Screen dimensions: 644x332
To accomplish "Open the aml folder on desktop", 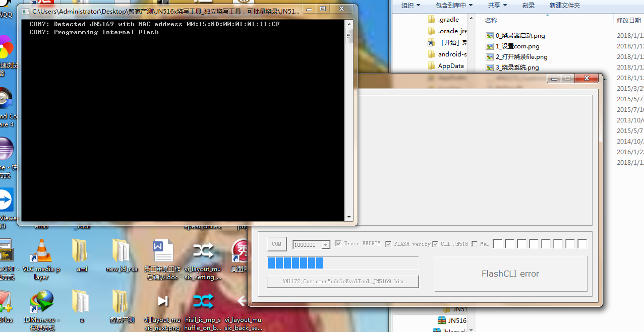I will [82, 251].
